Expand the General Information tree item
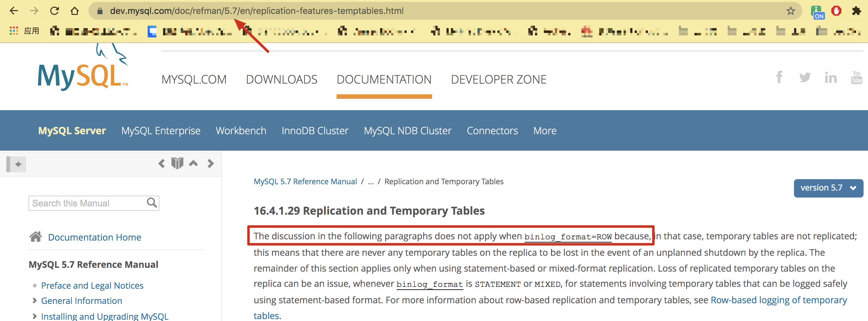 34,300
